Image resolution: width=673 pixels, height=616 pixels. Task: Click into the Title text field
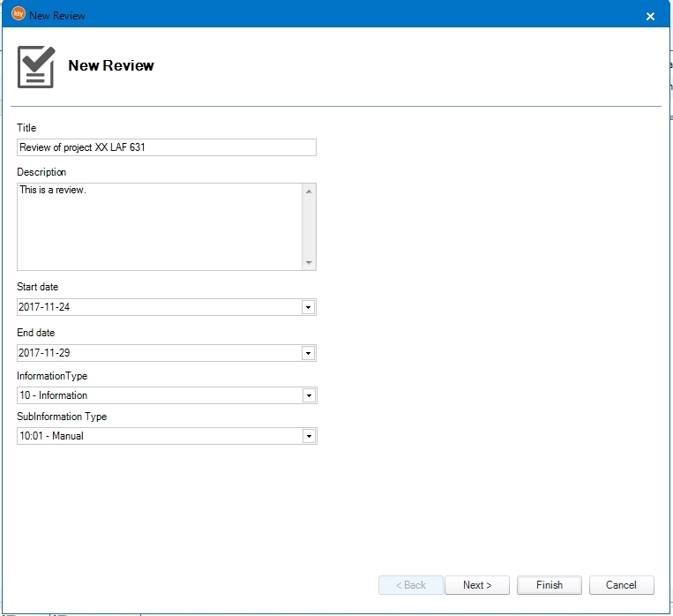pyautogui.click(x=166, y=147)
